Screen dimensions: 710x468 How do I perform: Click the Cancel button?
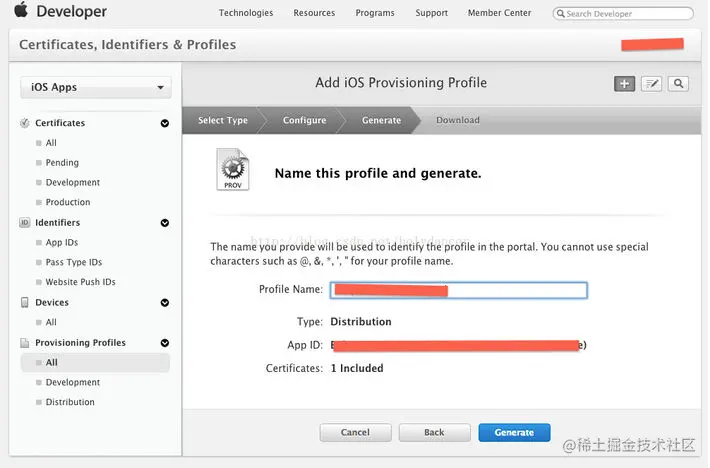tap(355, 433)
